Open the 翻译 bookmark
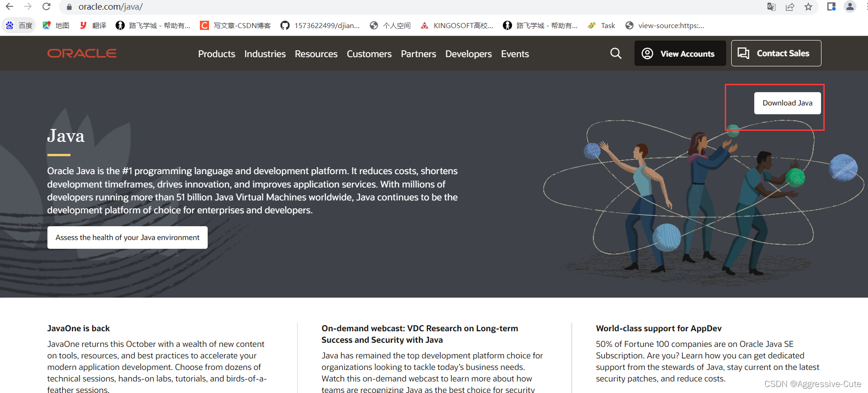The image size is (868, 393). coord(93,25)
